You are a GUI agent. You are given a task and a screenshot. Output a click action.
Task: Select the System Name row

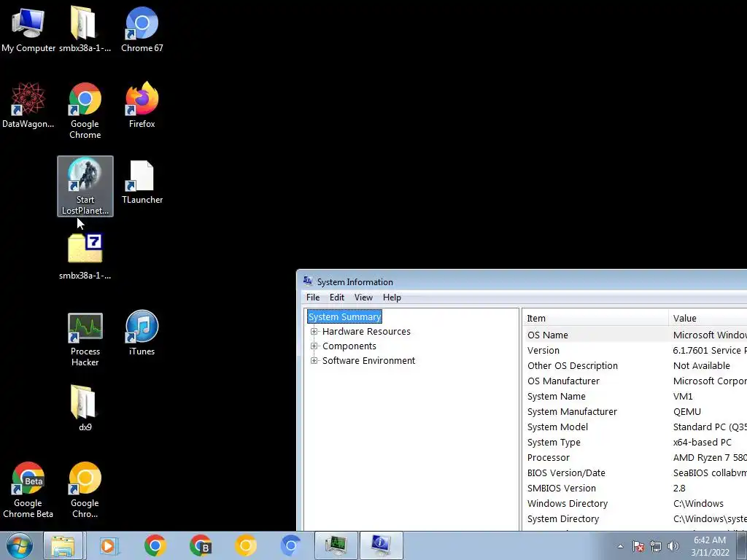635,396
